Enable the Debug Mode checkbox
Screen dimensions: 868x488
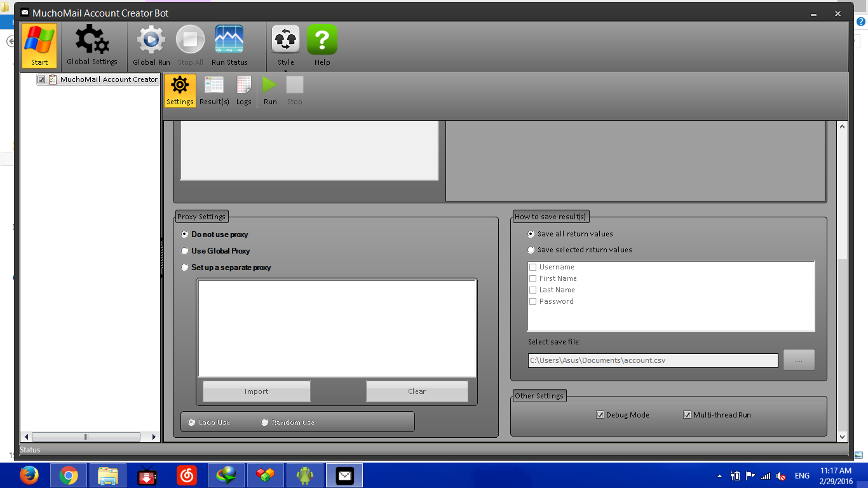click(x=600, y=415)
